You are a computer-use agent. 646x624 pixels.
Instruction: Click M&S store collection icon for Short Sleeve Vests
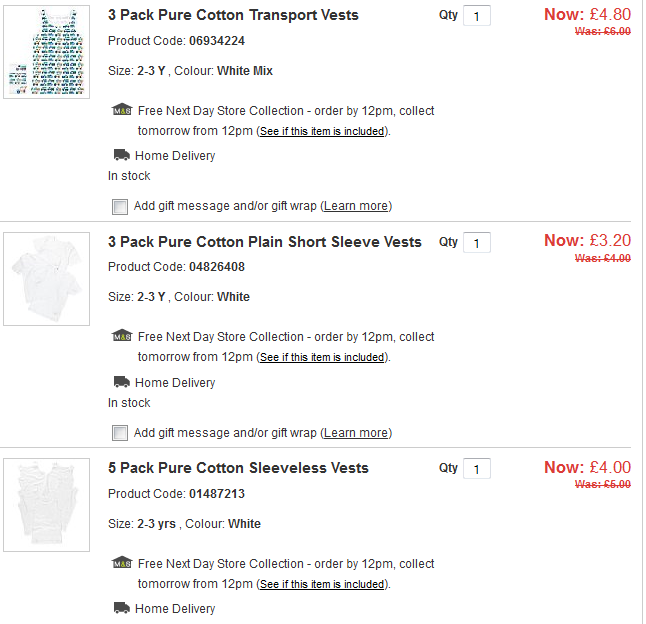click(x=122, y=336)
